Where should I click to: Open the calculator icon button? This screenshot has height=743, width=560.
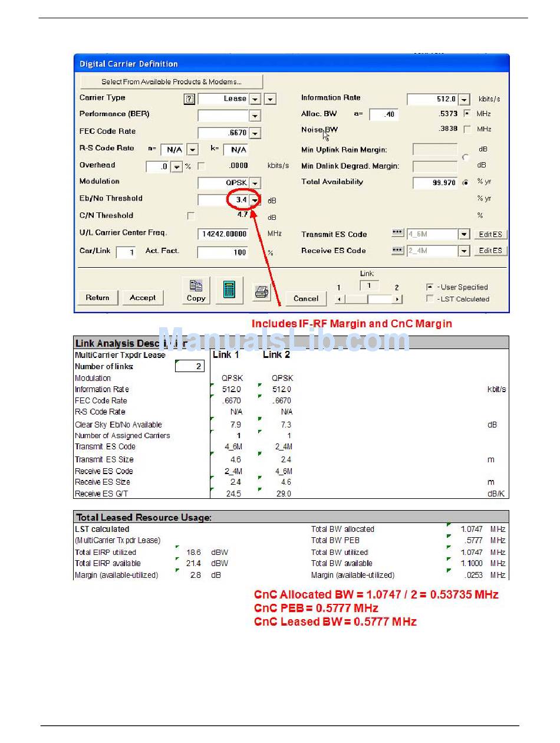pyautogui.click(x=229, y=291)
